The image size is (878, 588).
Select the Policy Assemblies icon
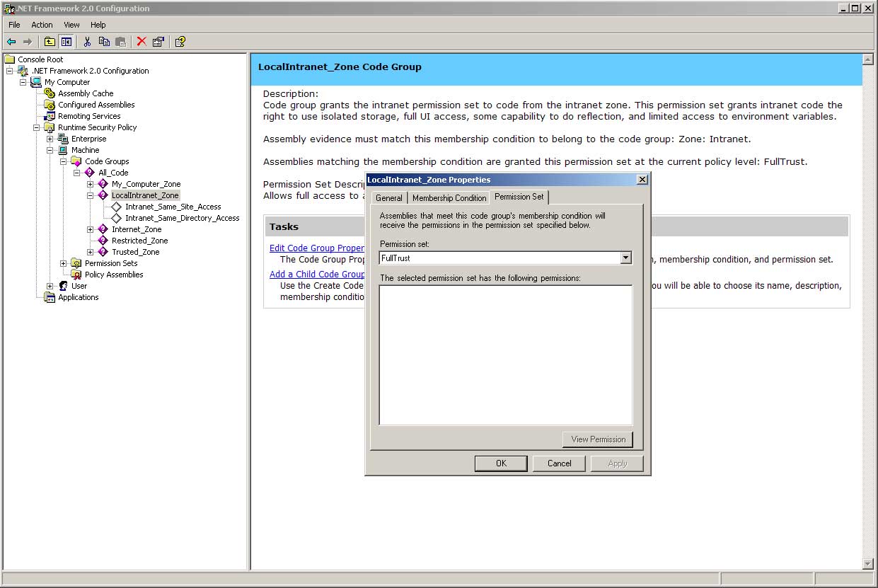point(76,275)
